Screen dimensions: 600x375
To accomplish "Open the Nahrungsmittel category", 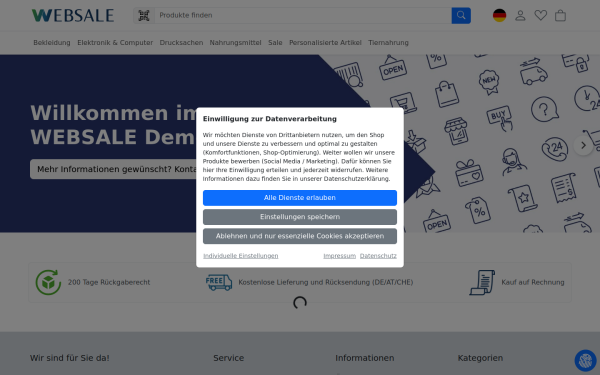I will pyautogui.click(x=235, y=42).
